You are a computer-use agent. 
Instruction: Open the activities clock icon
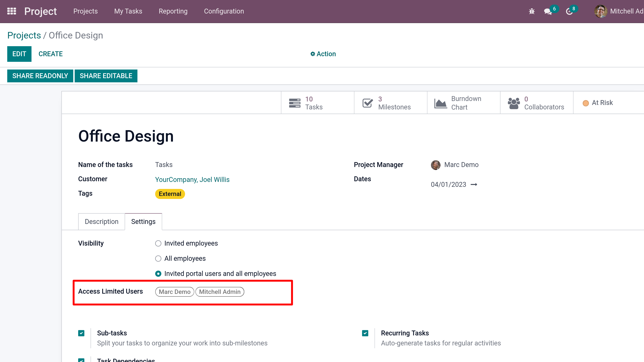click(x=569, y=11)
